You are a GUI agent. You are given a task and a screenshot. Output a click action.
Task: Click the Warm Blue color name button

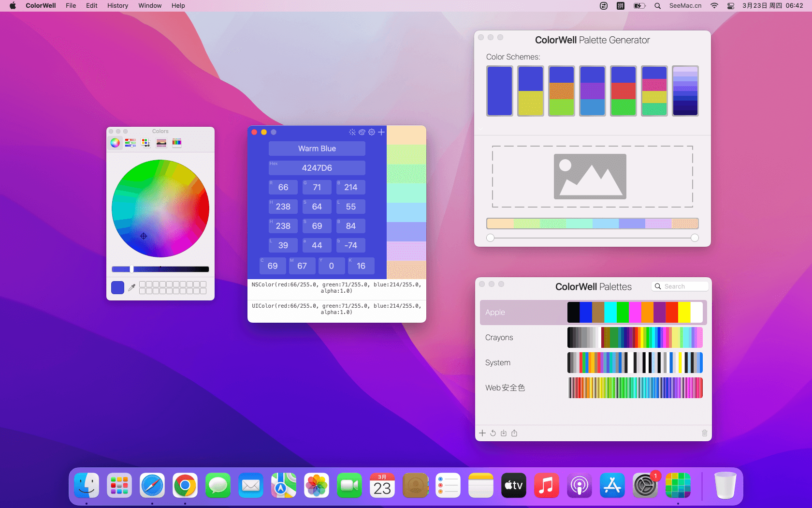317,149
